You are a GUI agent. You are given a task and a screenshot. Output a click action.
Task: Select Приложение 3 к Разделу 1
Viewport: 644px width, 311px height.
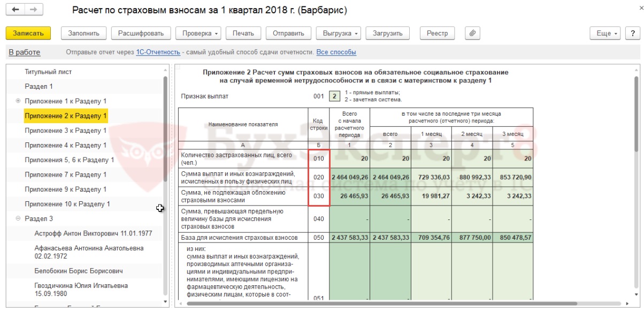tap(66, 131)
